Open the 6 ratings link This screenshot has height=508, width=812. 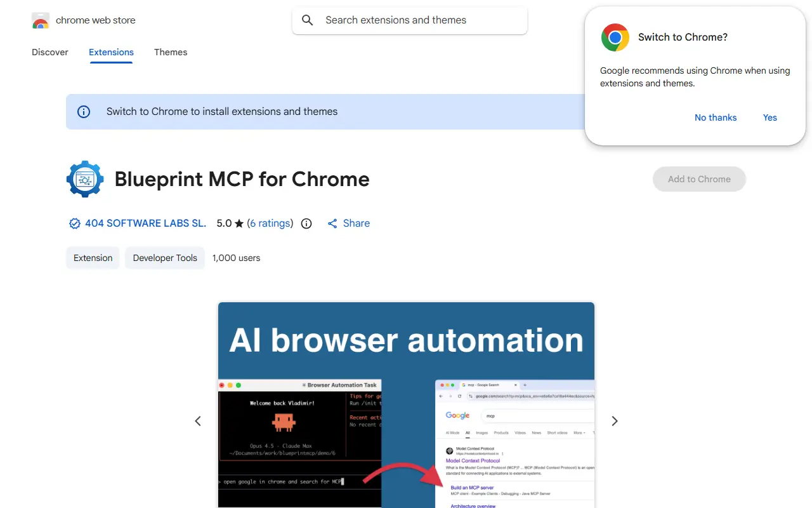pos(272,224)
